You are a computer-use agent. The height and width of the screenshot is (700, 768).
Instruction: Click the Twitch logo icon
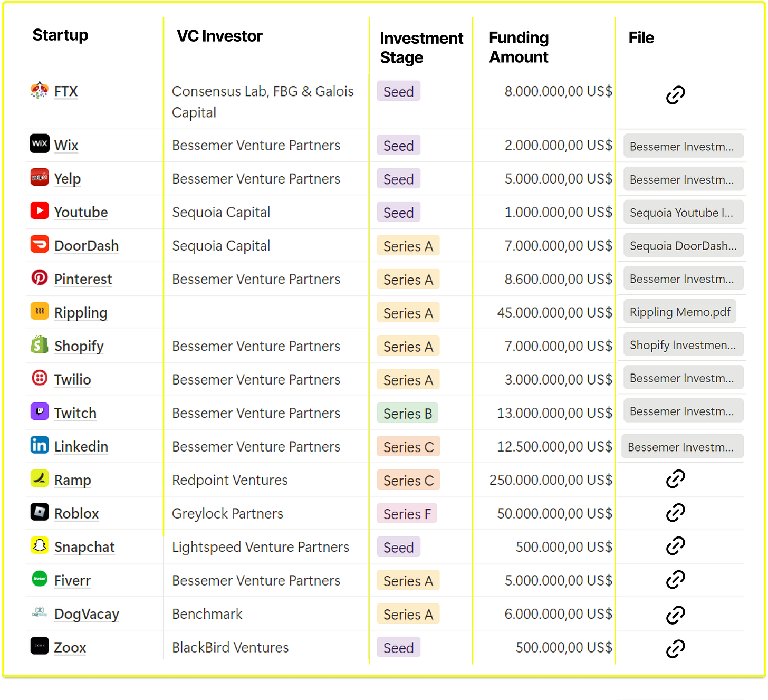click(x=40, y=411)
